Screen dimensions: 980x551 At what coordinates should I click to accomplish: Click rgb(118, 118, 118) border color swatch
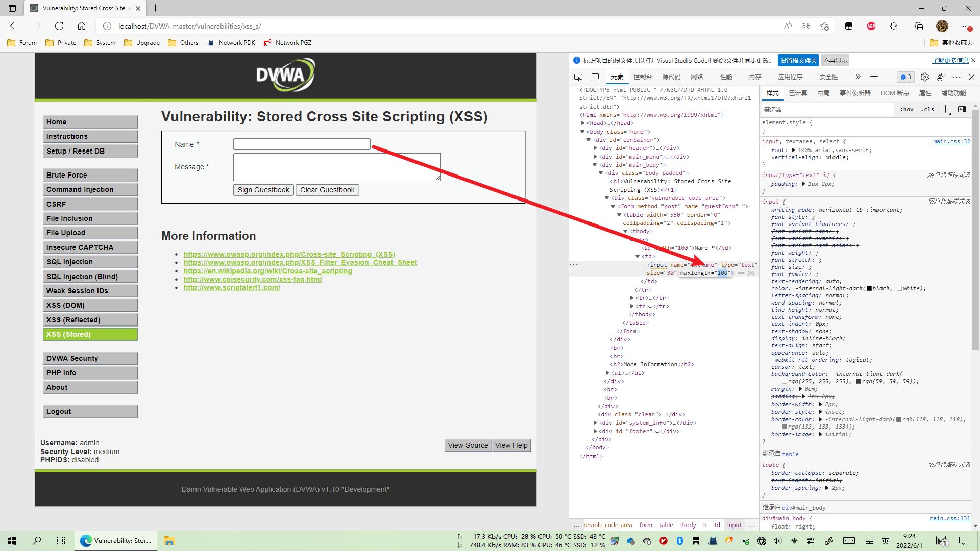[x=899, y=419]
